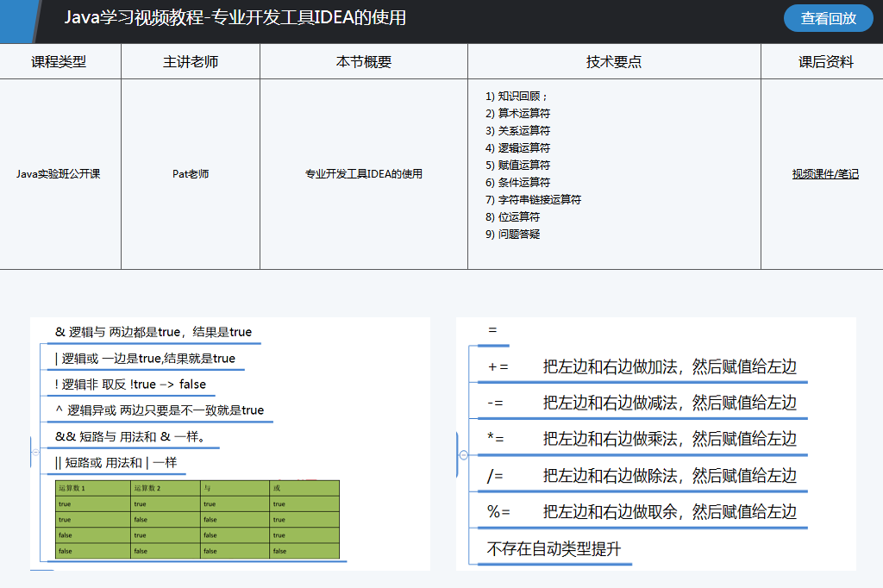Click the 算术运算符 list item
Image resolution: width=883 pixels, height=588 pixels.
point(523,114)
